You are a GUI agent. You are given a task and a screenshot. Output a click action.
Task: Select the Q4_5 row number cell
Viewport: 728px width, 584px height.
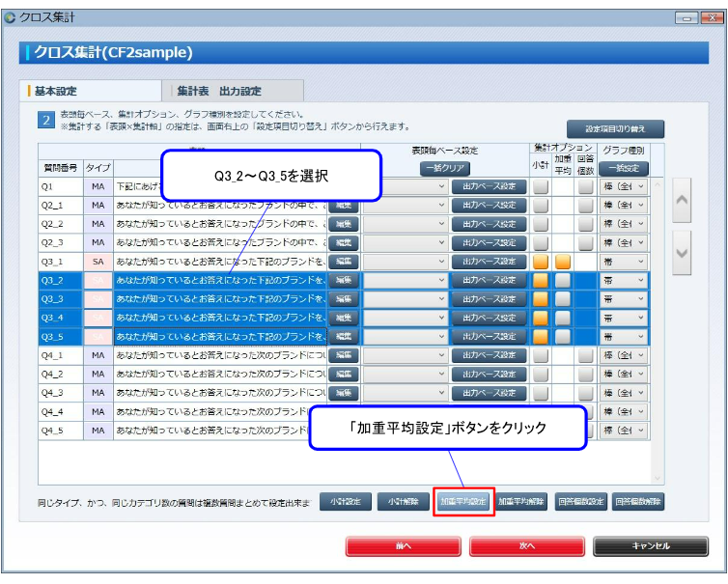[61, 431]
